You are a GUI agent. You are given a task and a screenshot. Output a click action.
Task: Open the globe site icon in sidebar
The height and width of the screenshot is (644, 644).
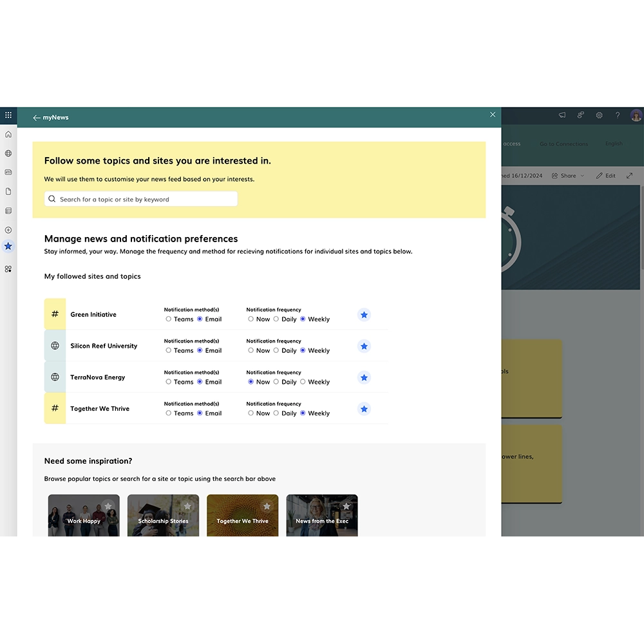(8, 153)
